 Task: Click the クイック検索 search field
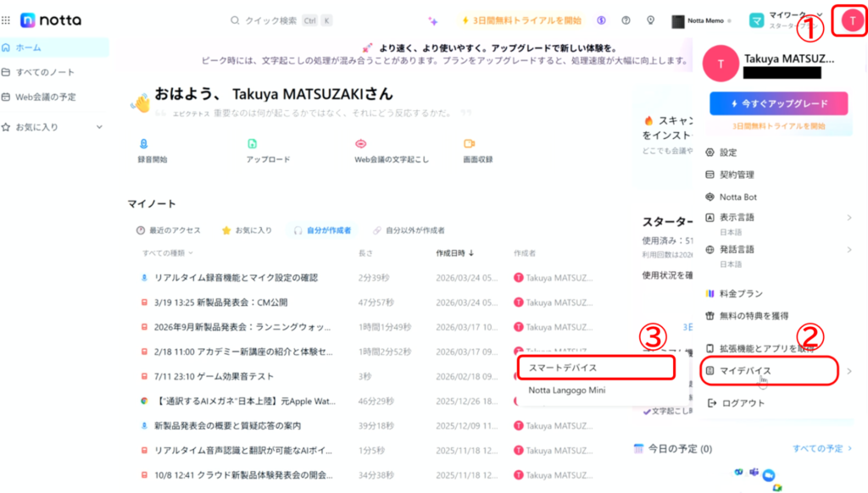tap(271, 20)
